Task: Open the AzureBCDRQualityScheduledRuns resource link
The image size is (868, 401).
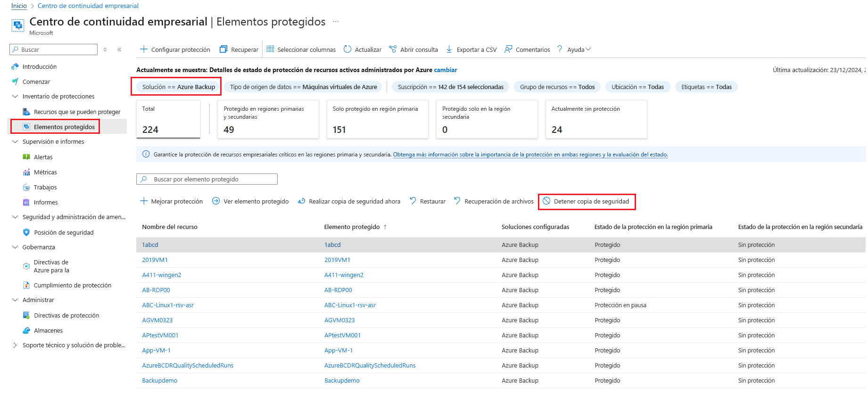Action: coord(188,365)
